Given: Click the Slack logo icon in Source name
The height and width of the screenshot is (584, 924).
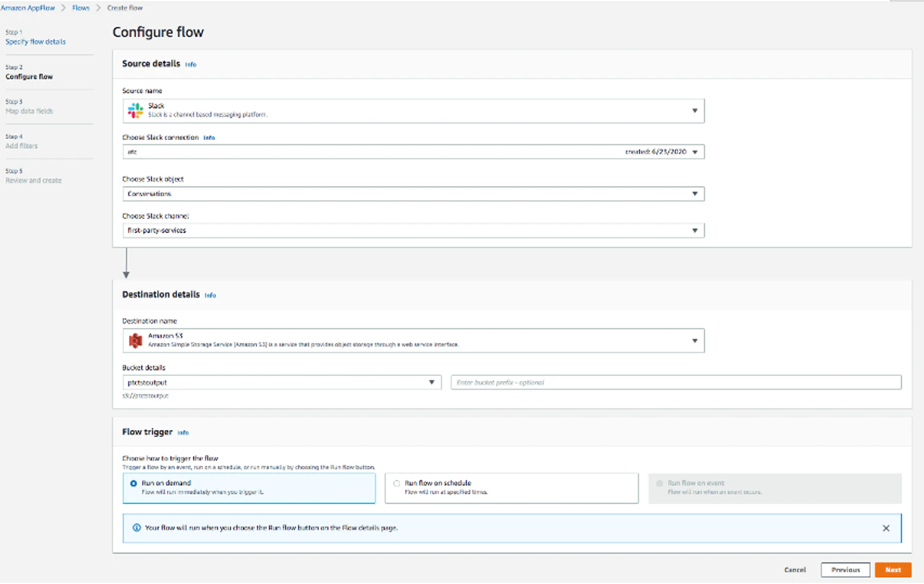Looking at the screenshot, I should [x=135, y=111].
